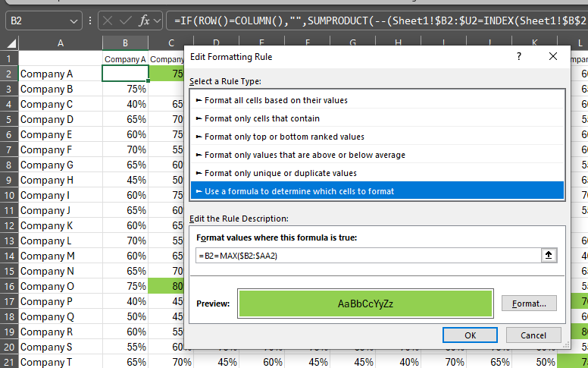588x368 pixels.
Task: Click cell A9 'Company H'
Action: [61, 180]
